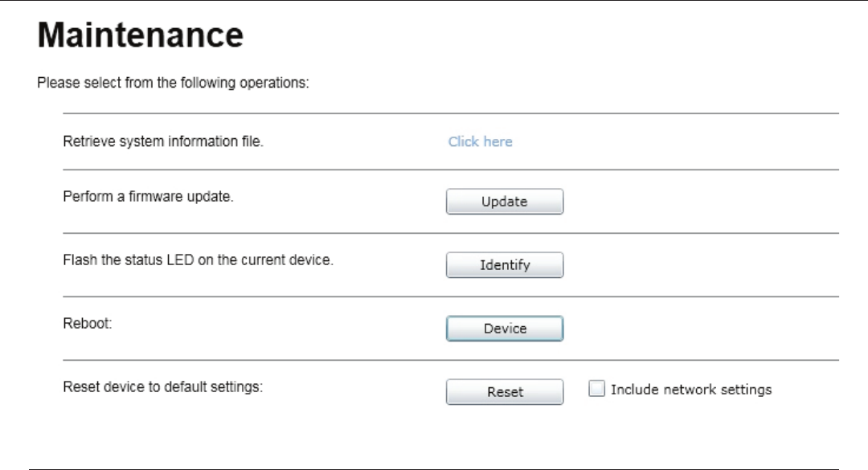868x470 pixels.
Task: Click 'Perform a firmware update.' label
Action: (148, 197)
